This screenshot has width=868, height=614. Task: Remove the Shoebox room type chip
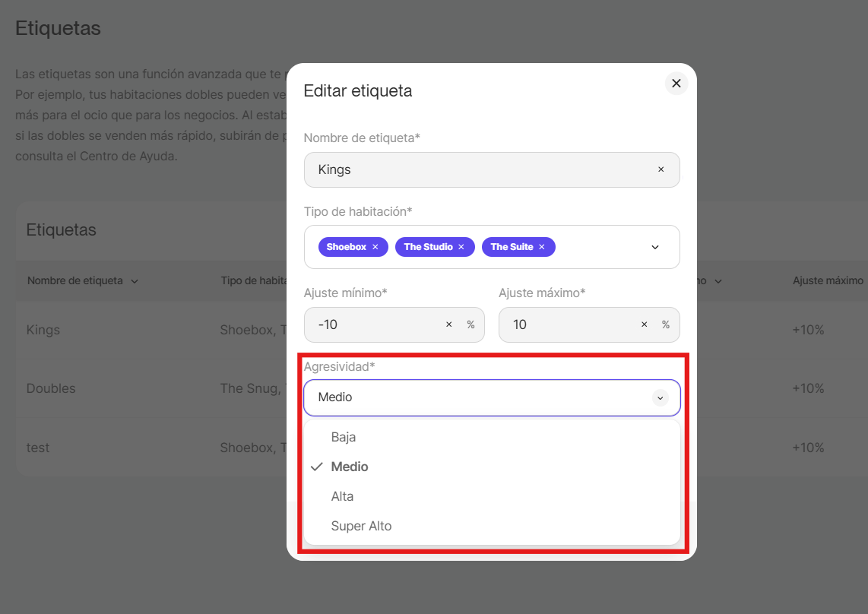375,247
